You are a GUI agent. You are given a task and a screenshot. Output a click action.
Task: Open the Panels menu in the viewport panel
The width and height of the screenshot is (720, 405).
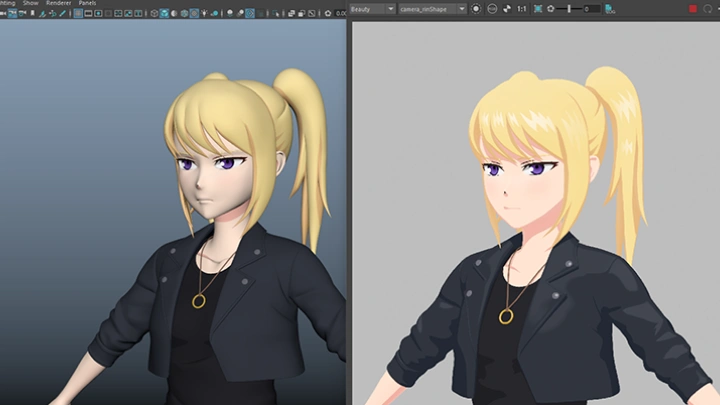pyautogui.click(x=87, y=3)
